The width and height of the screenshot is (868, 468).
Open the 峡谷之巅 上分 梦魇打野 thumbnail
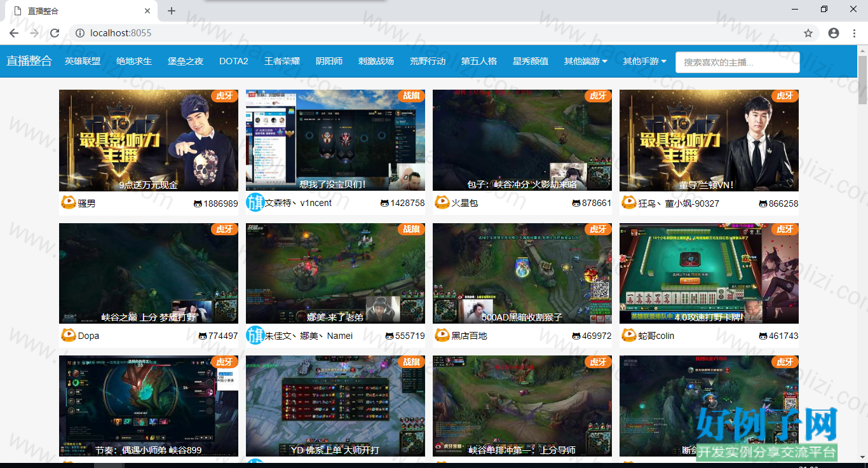pos(149,273)
